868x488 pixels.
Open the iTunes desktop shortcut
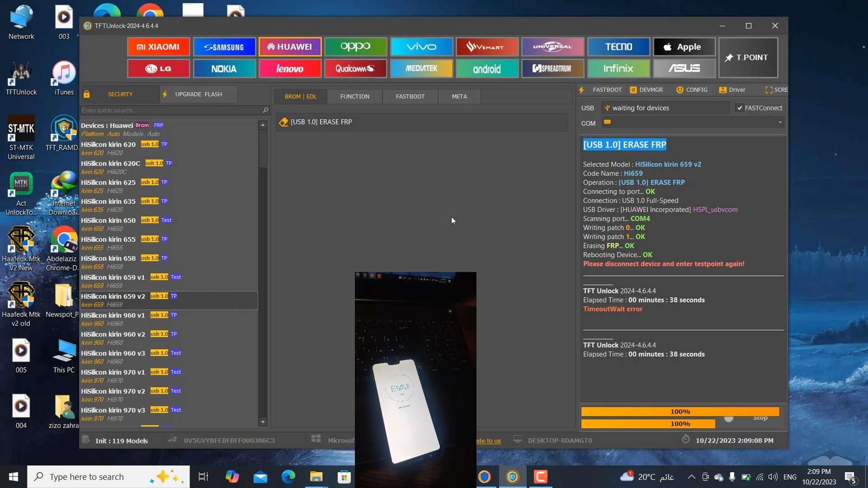64,79
